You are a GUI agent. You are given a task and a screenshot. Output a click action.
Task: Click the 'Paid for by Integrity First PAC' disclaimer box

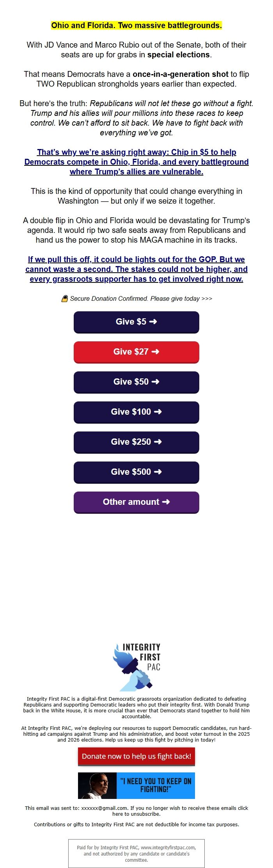pyautogui.click(x=136, y=854)
